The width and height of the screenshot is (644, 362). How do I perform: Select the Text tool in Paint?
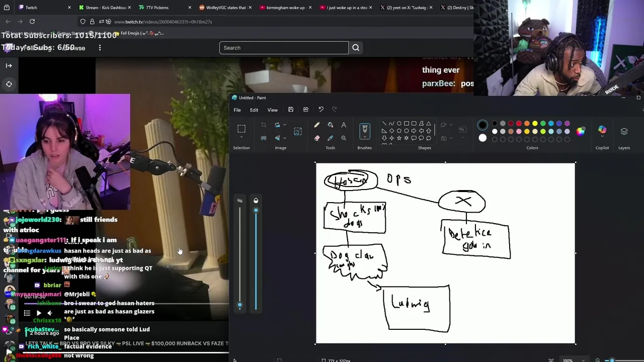pyautogui.click(x=344, y=125)
